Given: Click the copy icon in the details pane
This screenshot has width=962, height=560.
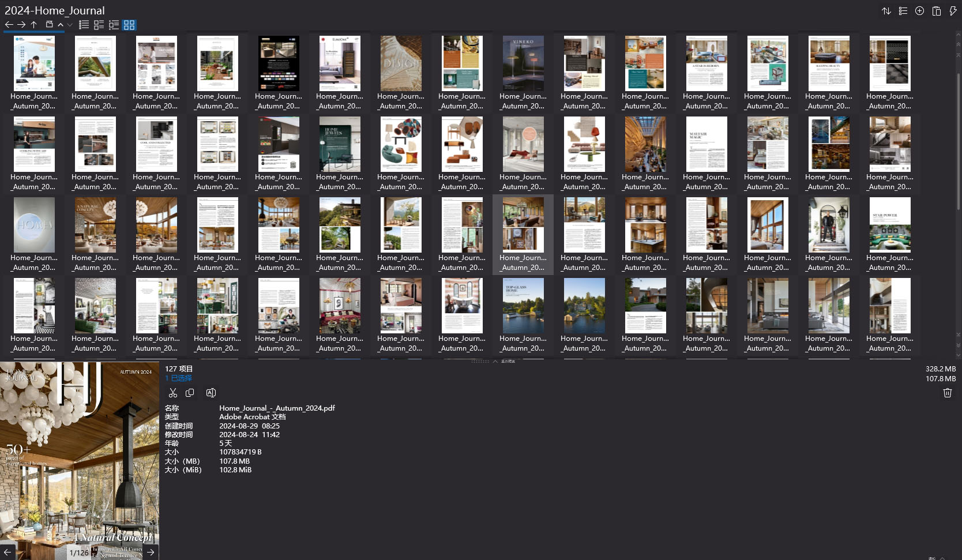Looking at the screenshot, I should click(190, 392).
